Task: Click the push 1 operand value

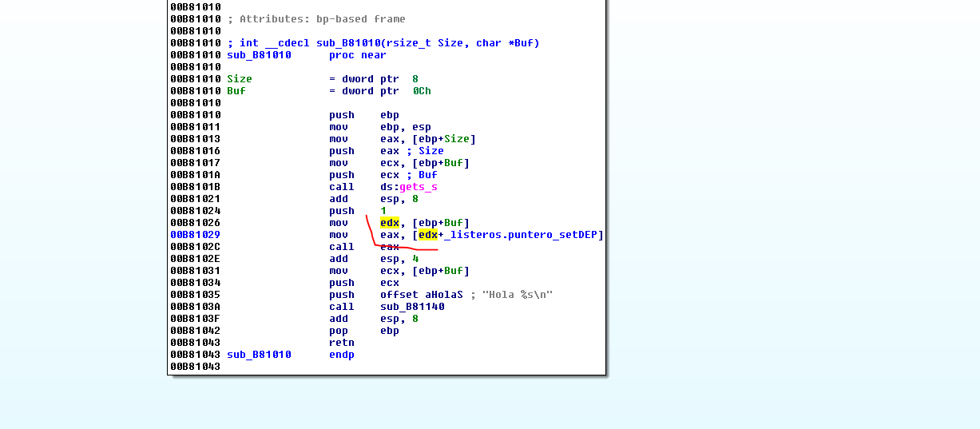Action: tap(383, 211)
